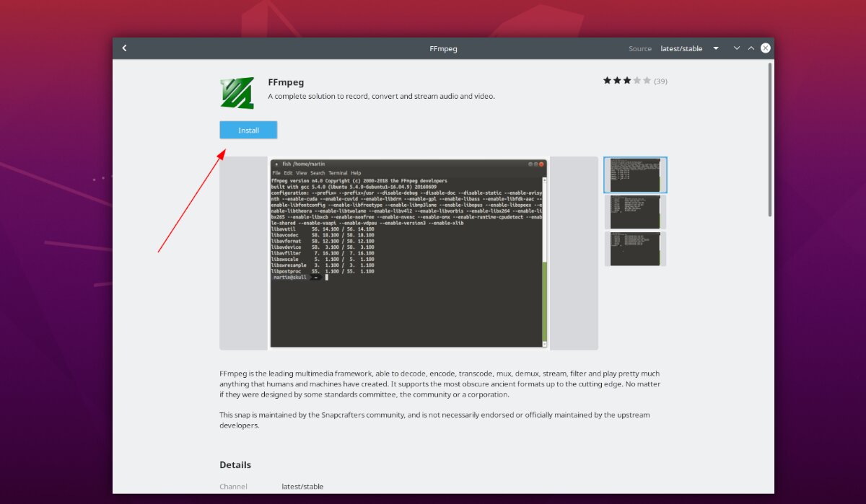Click the fifth empty rating star
The width and height of the screenshot is (866, 504).
tap(647, 81)
